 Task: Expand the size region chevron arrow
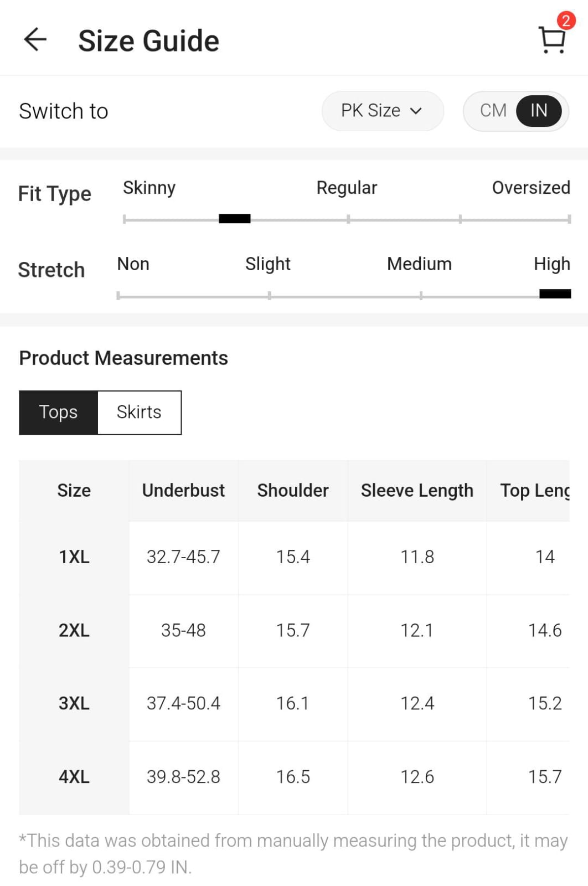(x=416, y=111)
